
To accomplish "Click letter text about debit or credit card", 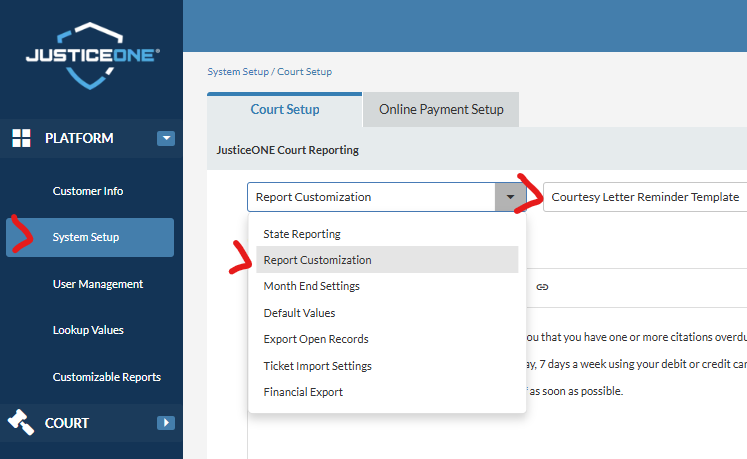I will (637, 364).
